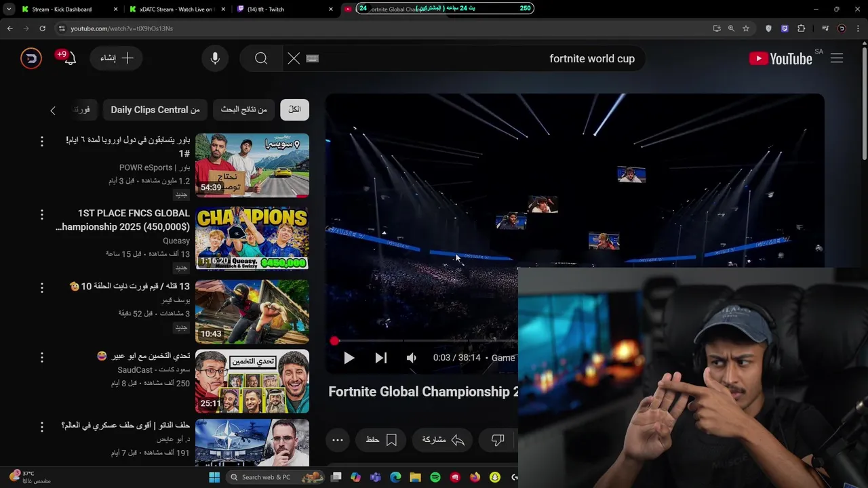The height and width of the screenshot is (488, 868).
Task: Select the 'الكل' filter chip
Action: click(x=294, y=109)
